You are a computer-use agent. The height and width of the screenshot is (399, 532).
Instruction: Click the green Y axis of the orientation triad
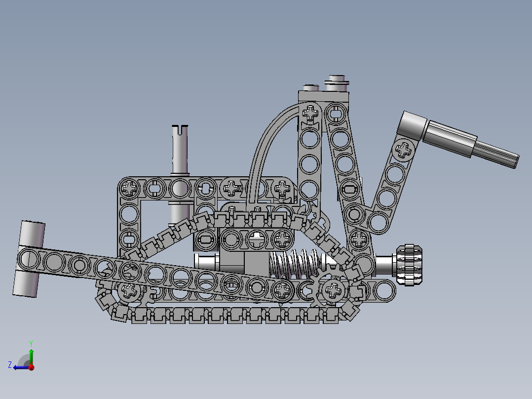coord(31,356)
